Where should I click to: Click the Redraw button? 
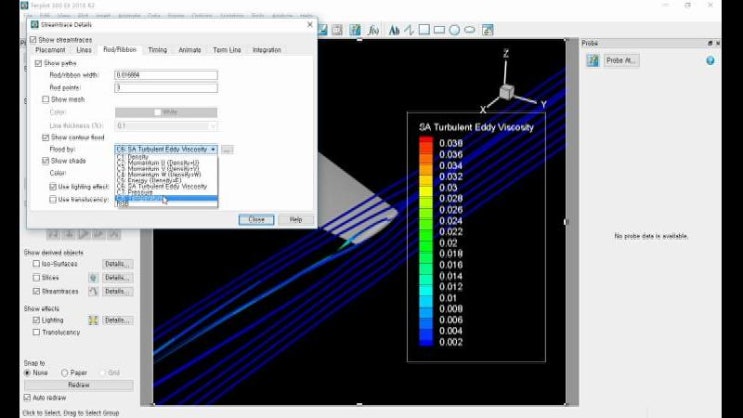pyautogui.click(x=78, y=385)
